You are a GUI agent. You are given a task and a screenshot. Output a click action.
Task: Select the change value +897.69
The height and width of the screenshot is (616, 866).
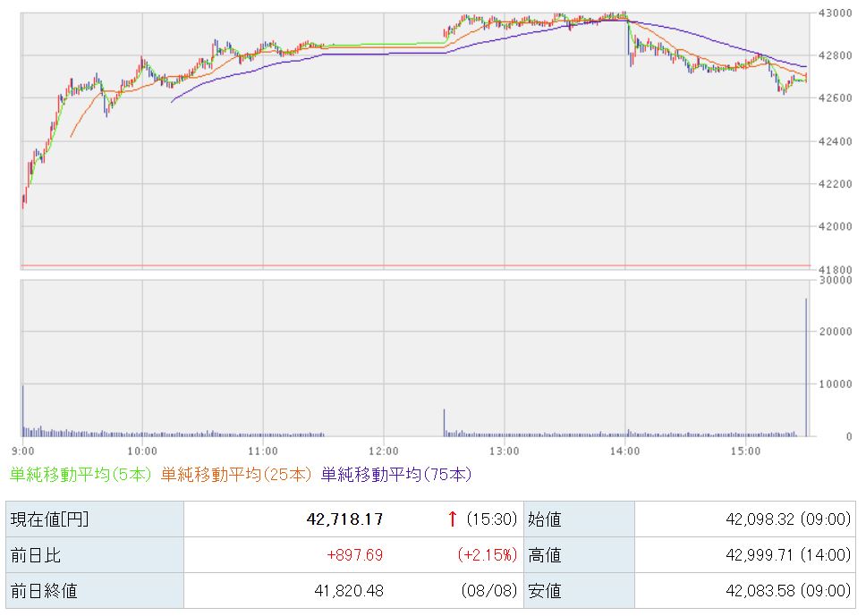point(355,554)
